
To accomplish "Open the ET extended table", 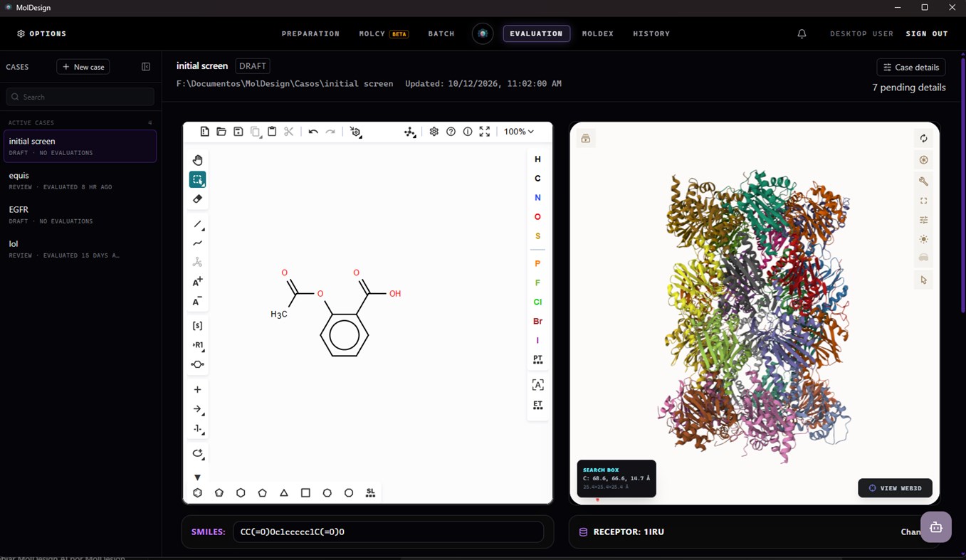I will (538, 405).
